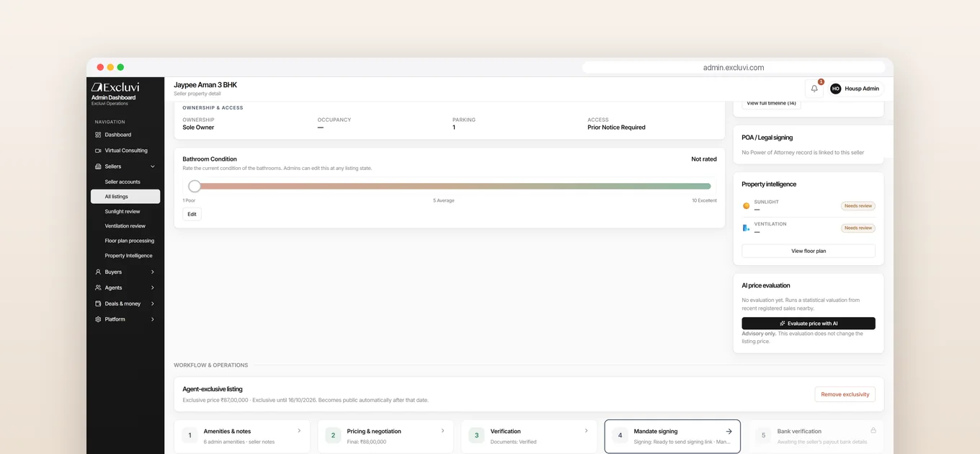
Task: Click the bathroom condition Edit button
Action: (192, 214)
